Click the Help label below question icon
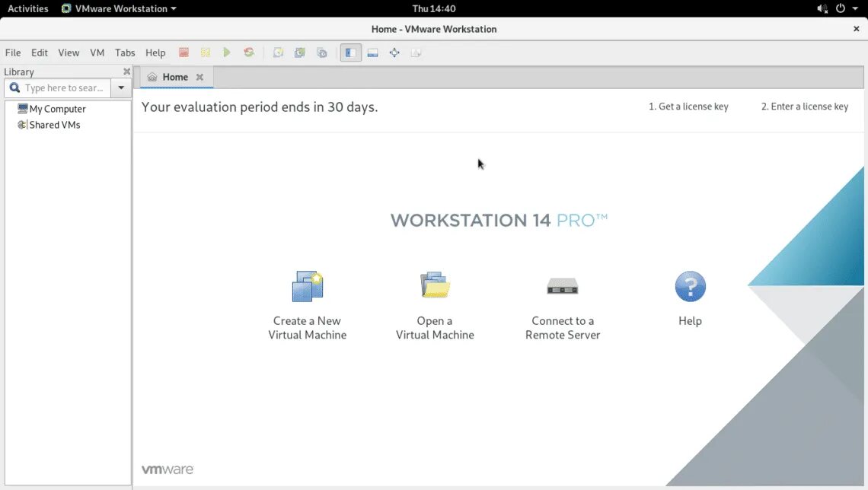 (691, 321)
